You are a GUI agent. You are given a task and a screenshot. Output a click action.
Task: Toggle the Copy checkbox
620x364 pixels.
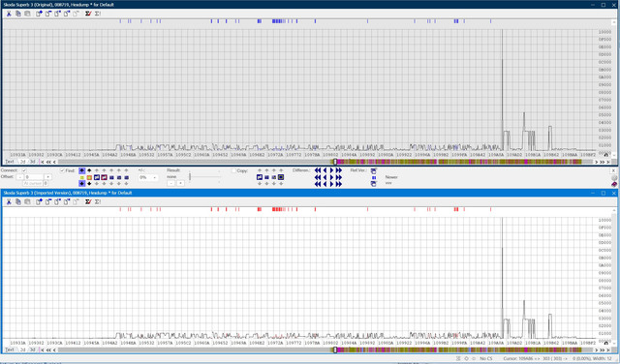click(233, 170)
